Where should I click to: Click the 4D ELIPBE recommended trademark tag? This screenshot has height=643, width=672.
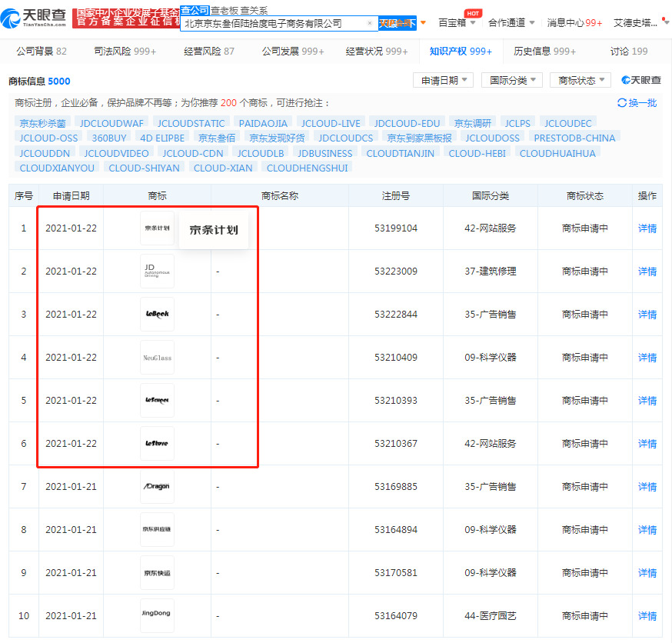pos(162,138)
